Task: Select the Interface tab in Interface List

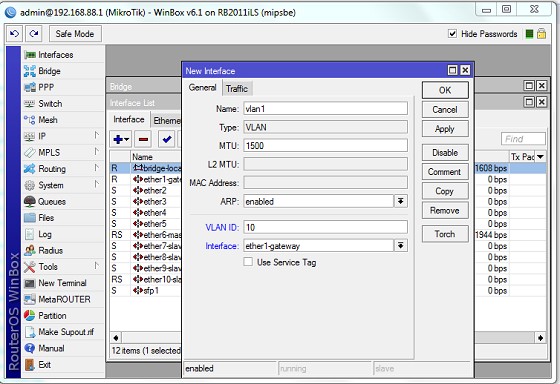Action: tap(129, 119)
